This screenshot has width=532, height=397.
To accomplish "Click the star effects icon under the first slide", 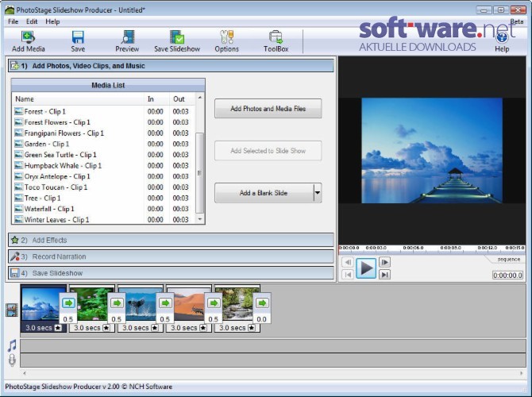I will point(58,328).
